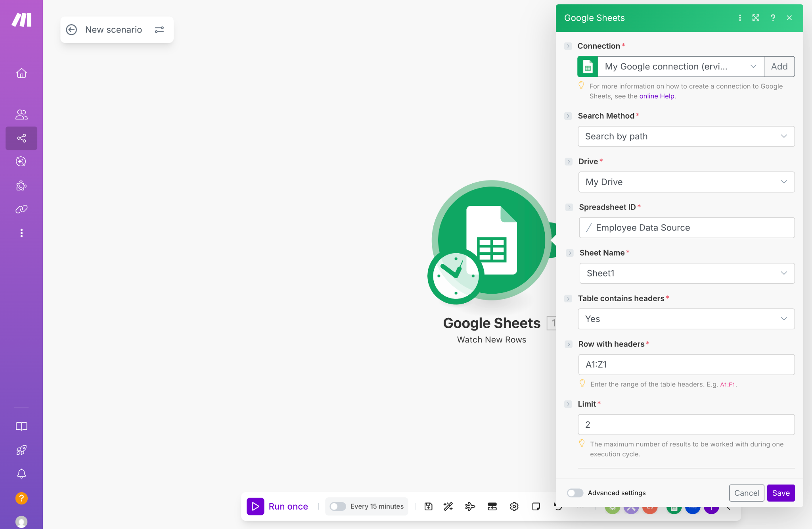This screenshot has height=529, width=812.
Task: Toggle the Every 15 minutes scheduling switch
Action: 337,506
